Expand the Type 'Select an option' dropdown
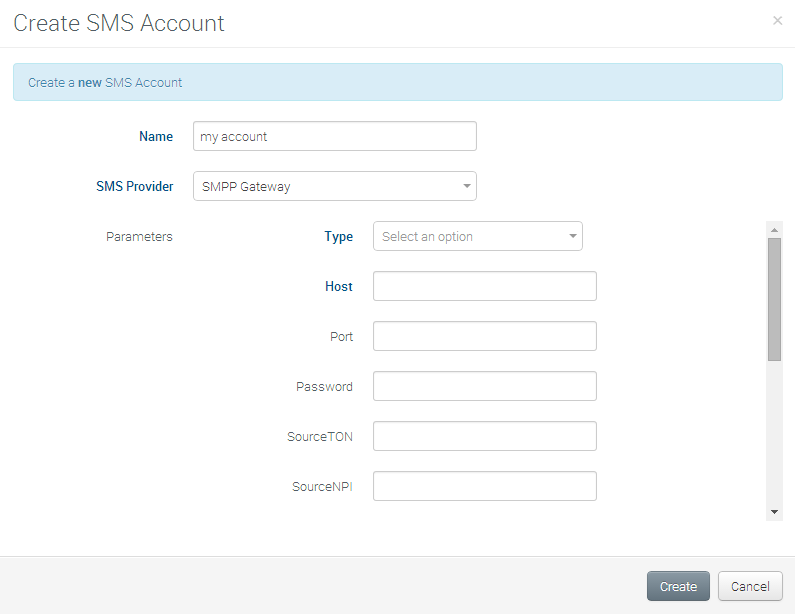 tap(477, 237)
